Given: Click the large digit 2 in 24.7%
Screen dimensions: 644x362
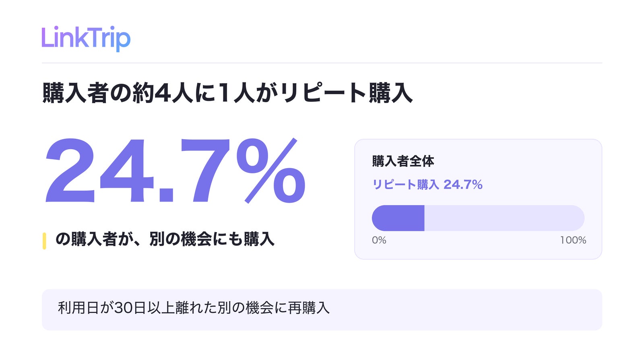Looking at the screenshot, I should (70, 171).
